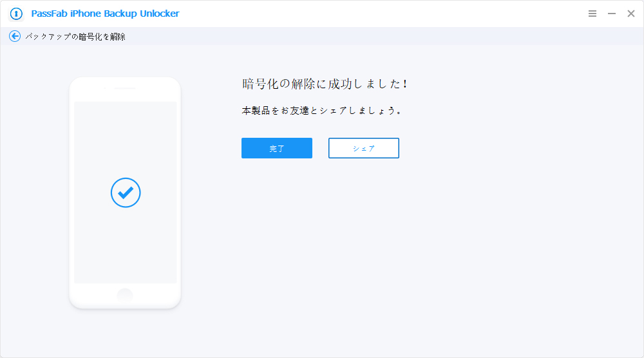The width and height of the screenshot is (644, 358).
Task: Go back using the circled arrow icon
Action: [15, 37]
